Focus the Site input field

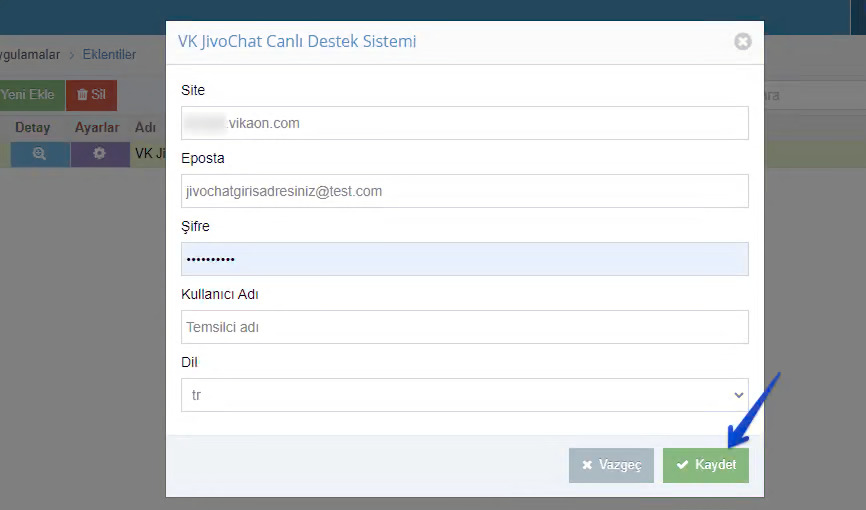(x=464, y=123)
